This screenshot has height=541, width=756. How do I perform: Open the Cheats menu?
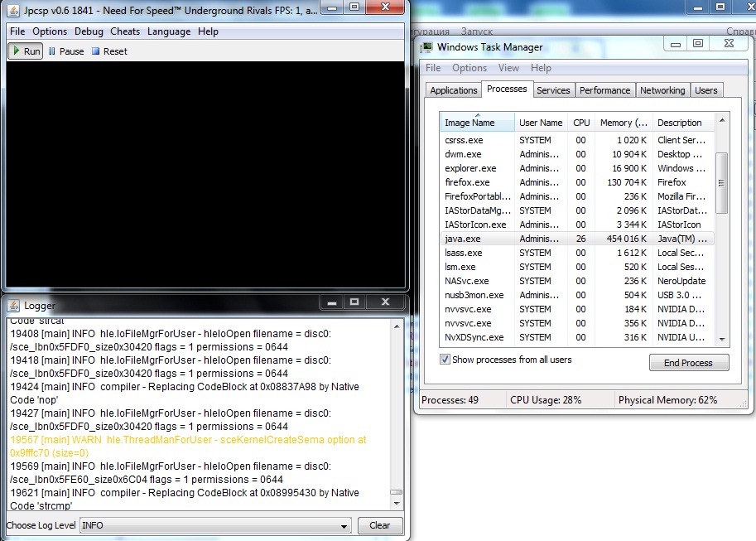click(125, 31)
